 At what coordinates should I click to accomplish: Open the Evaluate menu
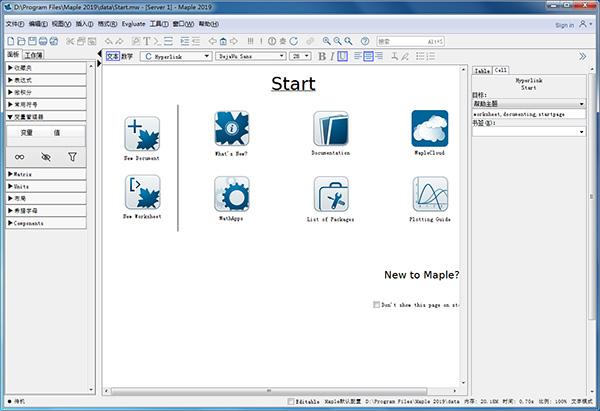pyautogui.click(x=134, y=24)
